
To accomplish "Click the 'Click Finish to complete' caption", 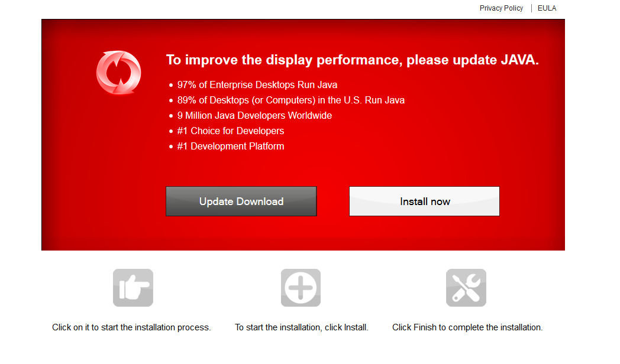I will tap(467, 327).
